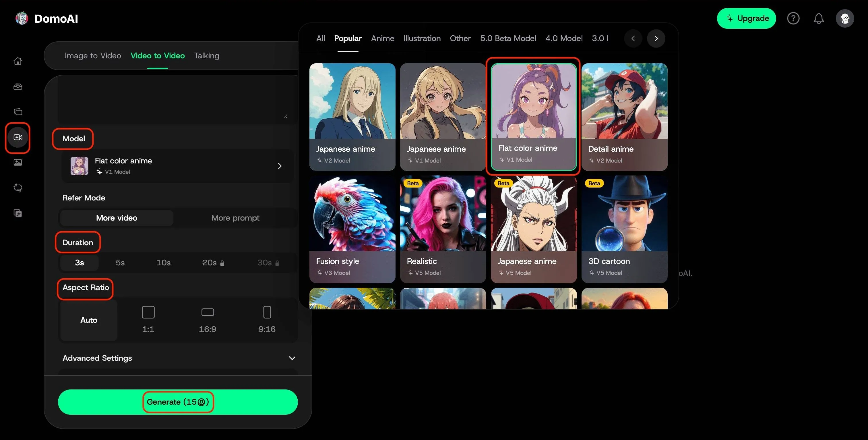Switch to the Image to Video tab
The width and height of the screenshot is (868, 440).
[93, 56]
